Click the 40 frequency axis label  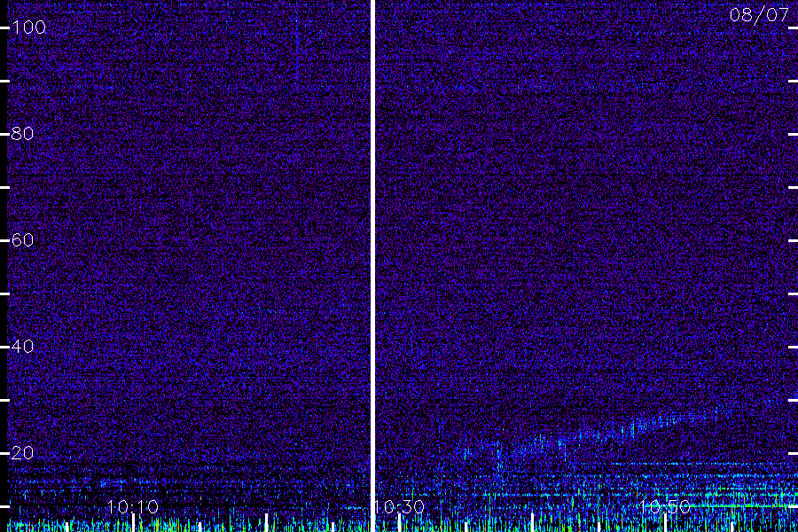coord(22,347)
